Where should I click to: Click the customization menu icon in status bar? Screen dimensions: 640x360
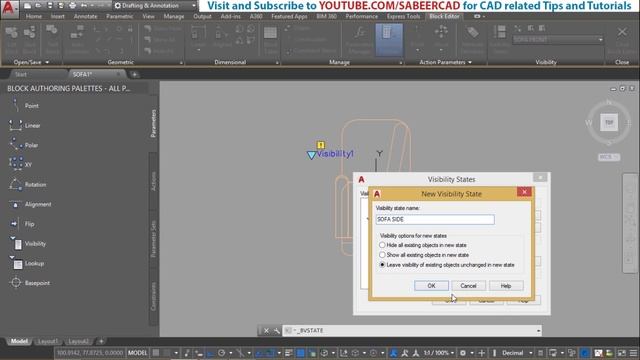click(633, 353)
